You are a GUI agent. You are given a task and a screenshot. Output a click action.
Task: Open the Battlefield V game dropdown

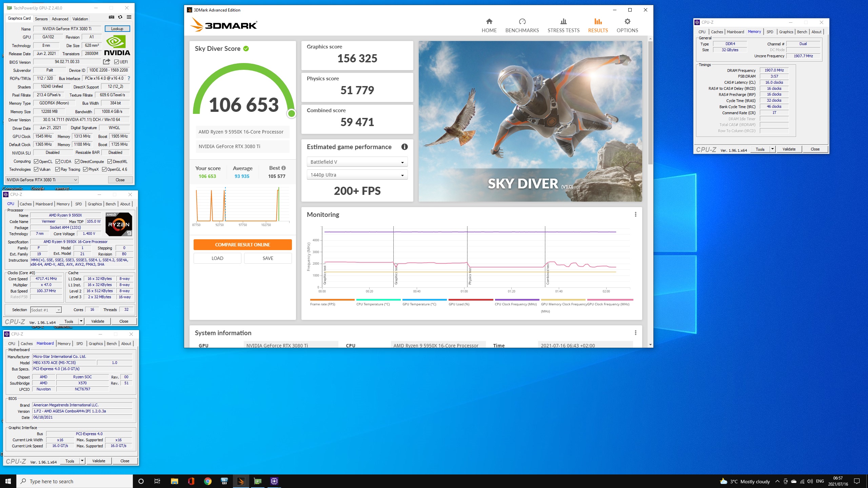pos(357,162)
